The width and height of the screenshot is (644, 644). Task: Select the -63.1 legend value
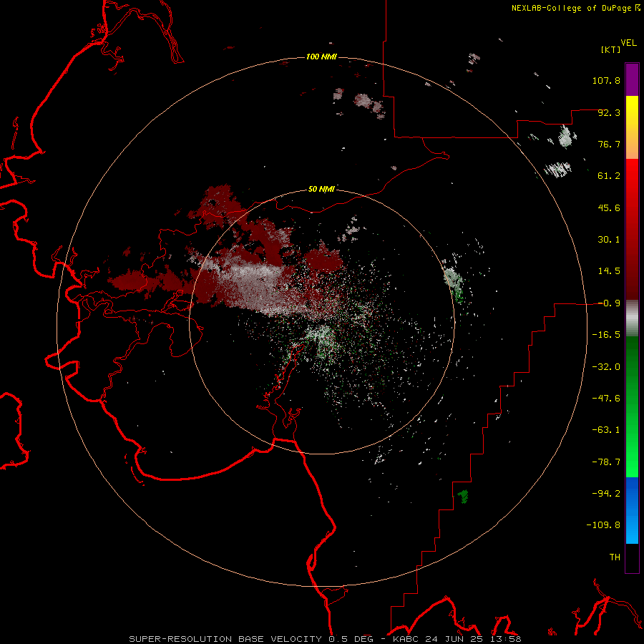(606, 430)
